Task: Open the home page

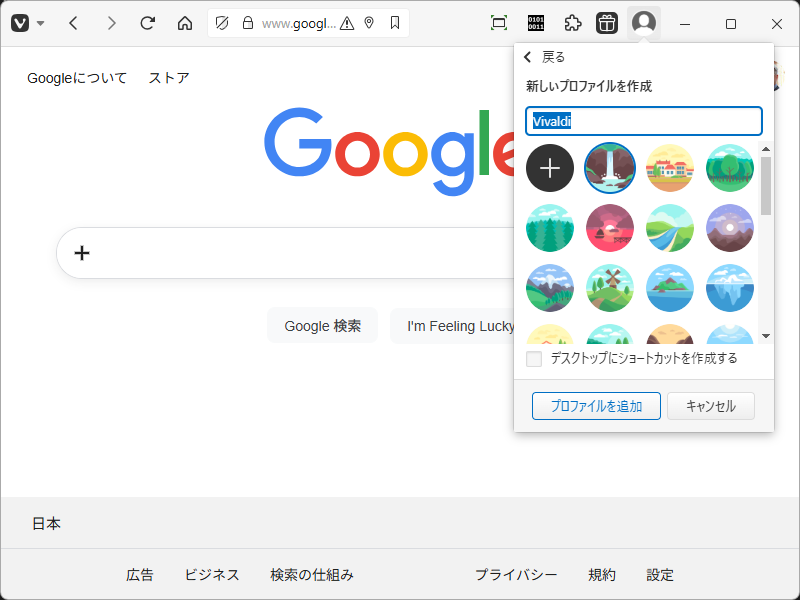Action: click(185, 23)
